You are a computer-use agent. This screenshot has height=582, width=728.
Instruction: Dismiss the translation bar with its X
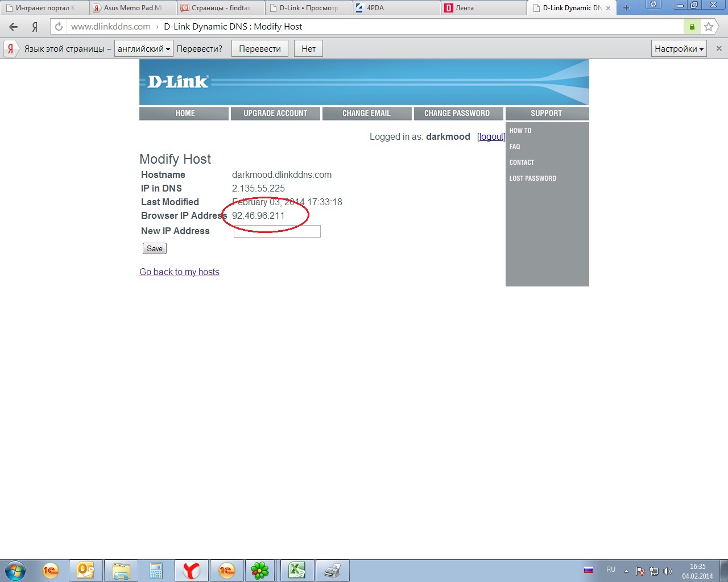tap(719, 48)
